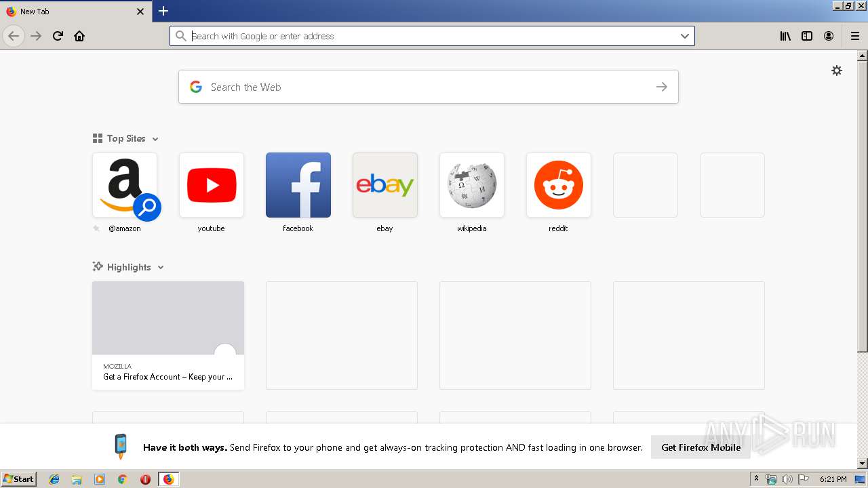Show sidebars toolbar icon
The image size is (868, 488).
[x=807, y=36]
